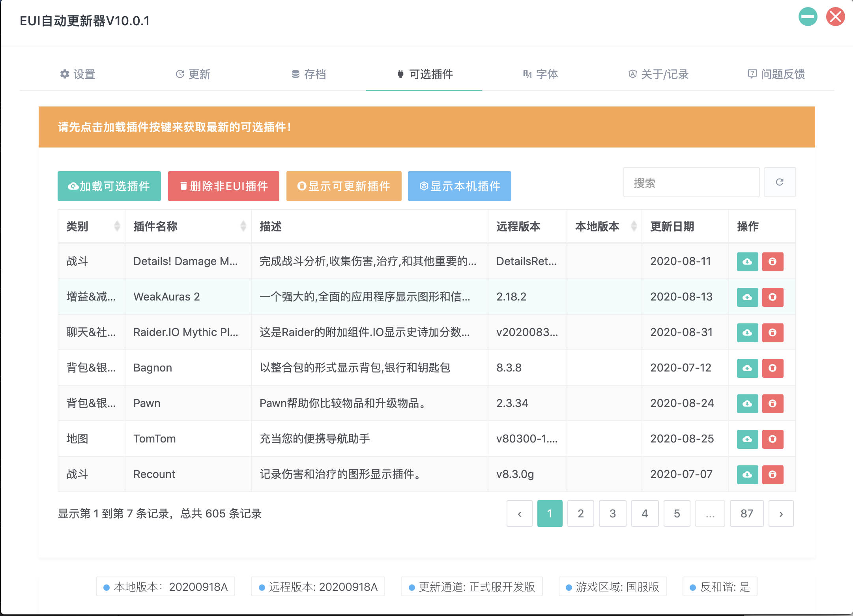Viewport: 853px width, 616px height.
Task: Open the 问题反馈 tab
Action: [x=776, y=74]
